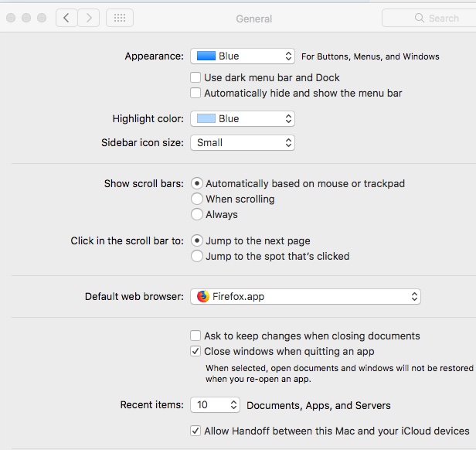
Task: Go forward with the right chevron button
Action: point(89,18)
